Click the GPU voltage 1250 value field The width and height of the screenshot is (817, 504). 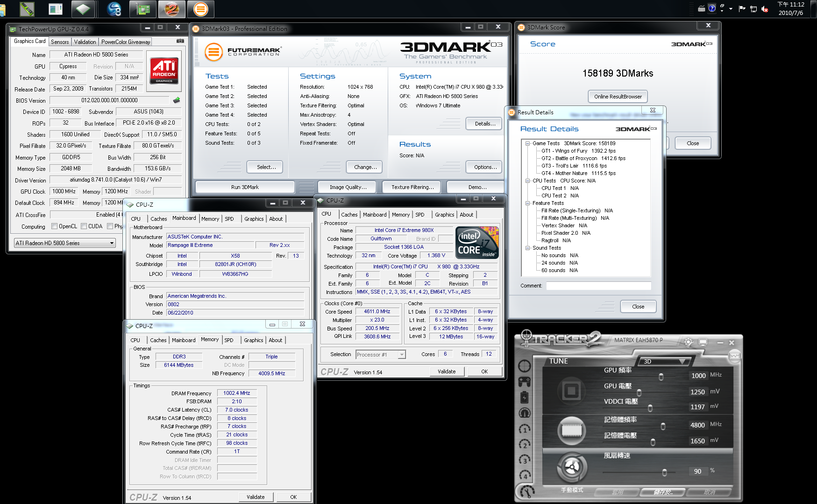pos(697,392)
